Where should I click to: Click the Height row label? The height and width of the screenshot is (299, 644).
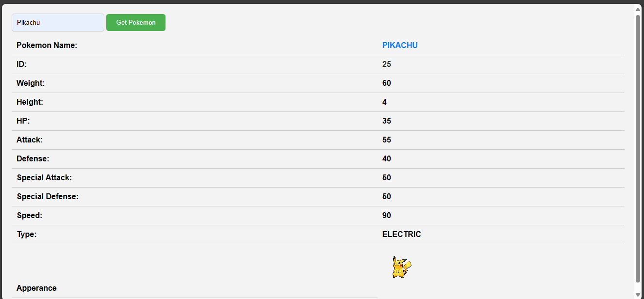click(x=30, y=102)
